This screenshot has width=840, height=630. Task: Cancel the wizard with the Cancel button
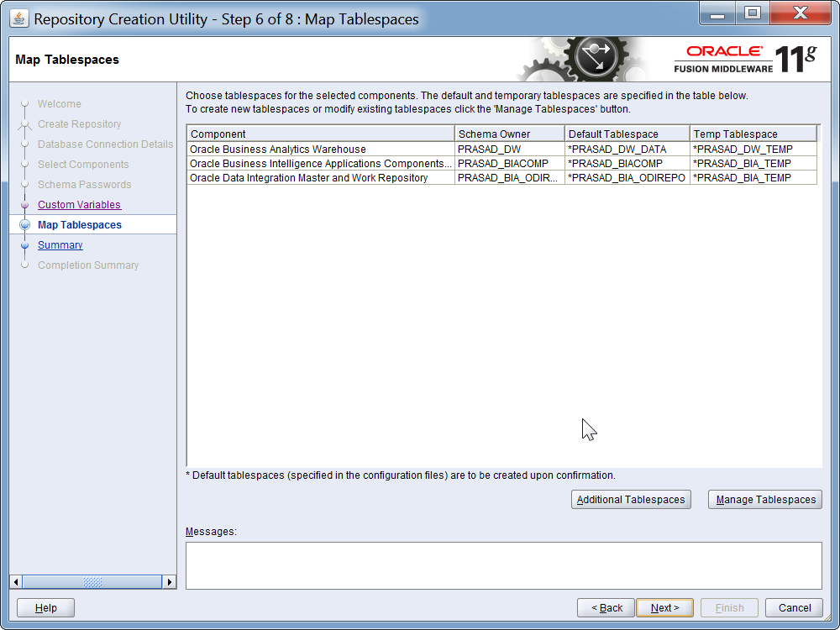coord(794,607)
